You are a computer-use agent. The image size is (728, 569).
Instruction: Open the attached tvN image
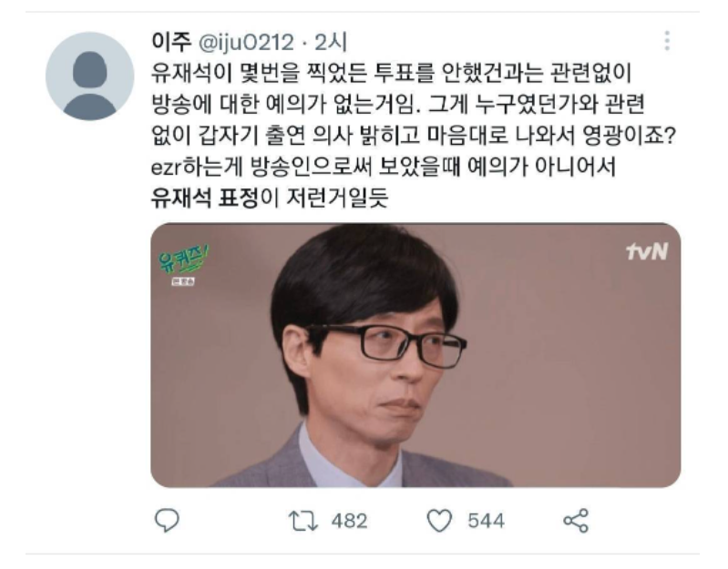(415, 355)
